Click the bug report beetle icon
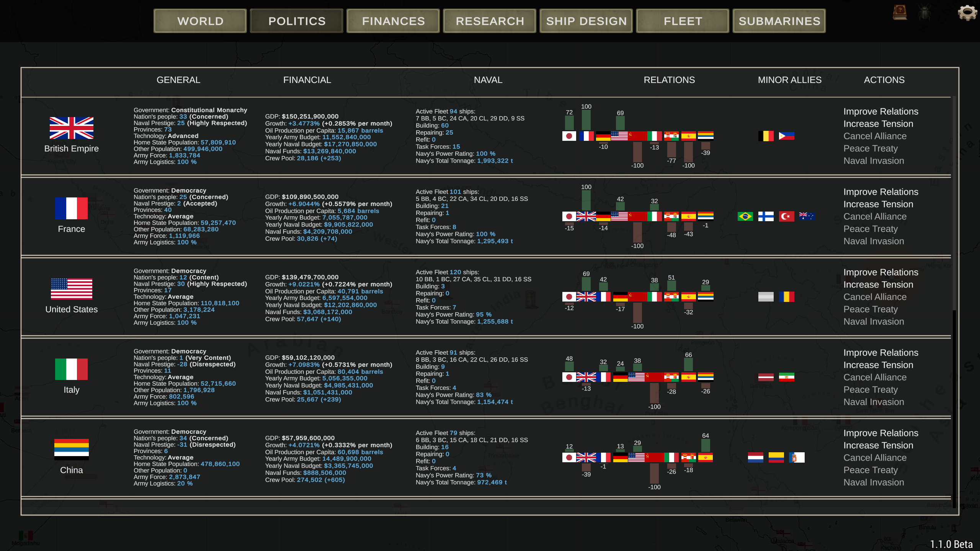980x551 pixels. (x=924, y=13)
